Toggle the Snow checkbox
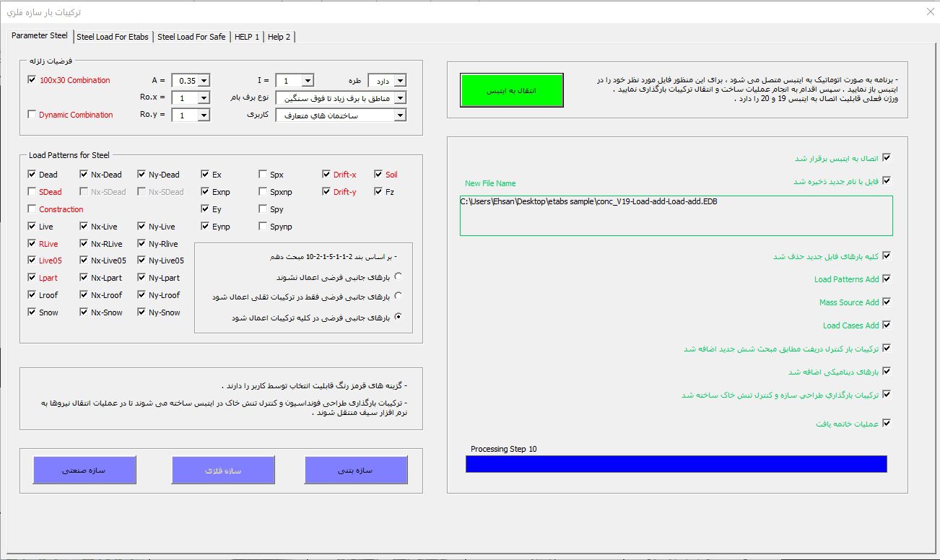940x560 pixels. point(31,312)
